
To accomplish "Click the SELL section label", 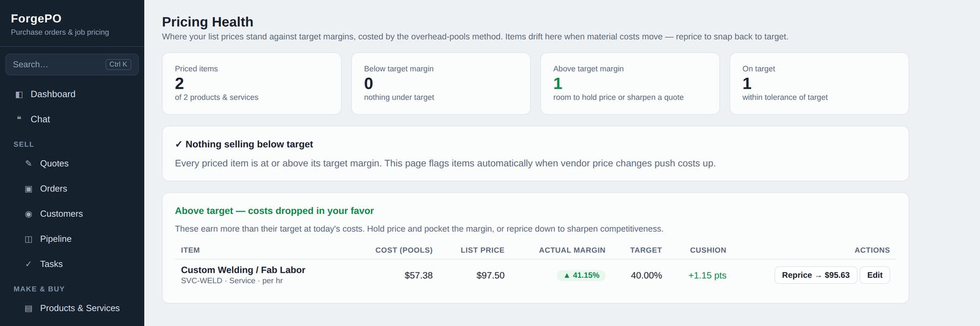I will point(24,144).
